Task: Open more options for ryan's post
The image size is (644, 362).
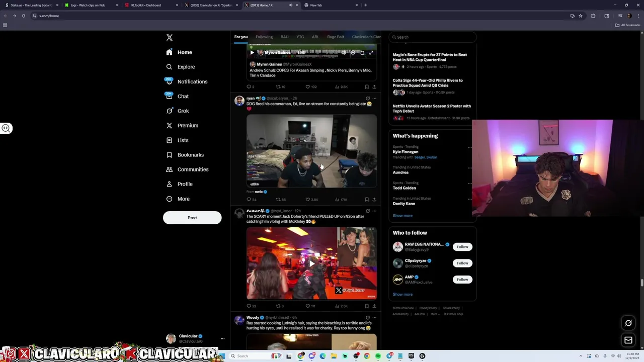Action: click(374, 99)
